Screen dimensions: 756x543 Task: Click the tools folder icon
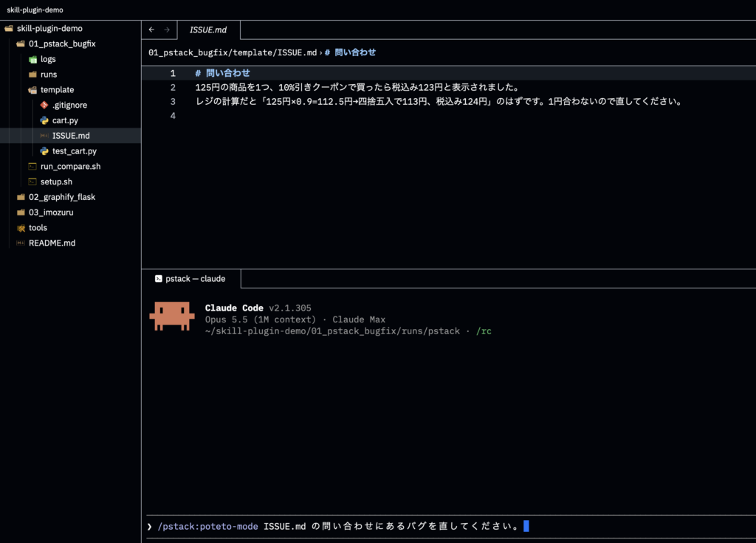21,228
